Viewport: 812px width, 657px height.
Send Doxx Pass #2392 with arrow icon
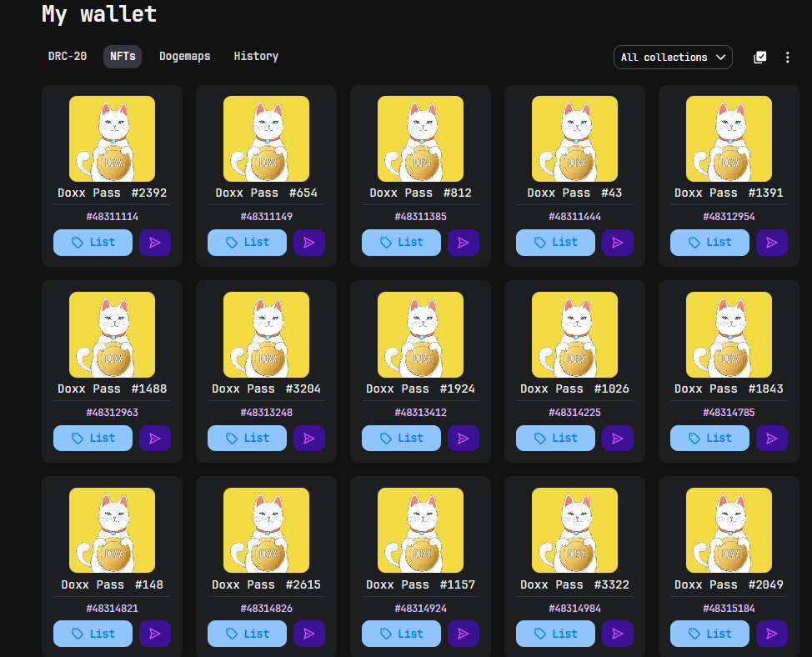155,243
